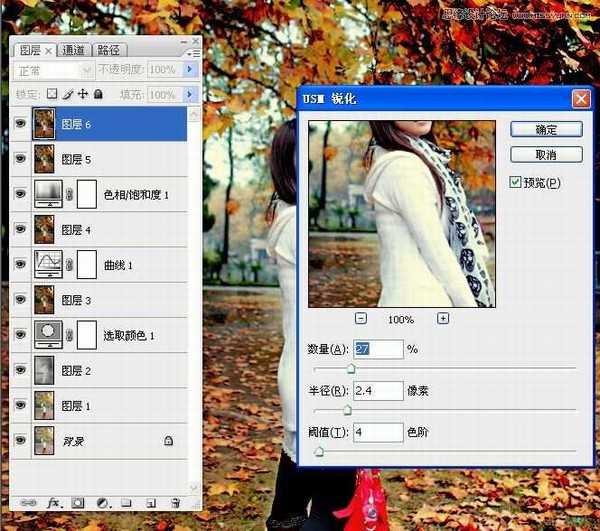Click the 曲线 1 curves adjustment icon
Screen dimensions: 600x531
[49, 264]
